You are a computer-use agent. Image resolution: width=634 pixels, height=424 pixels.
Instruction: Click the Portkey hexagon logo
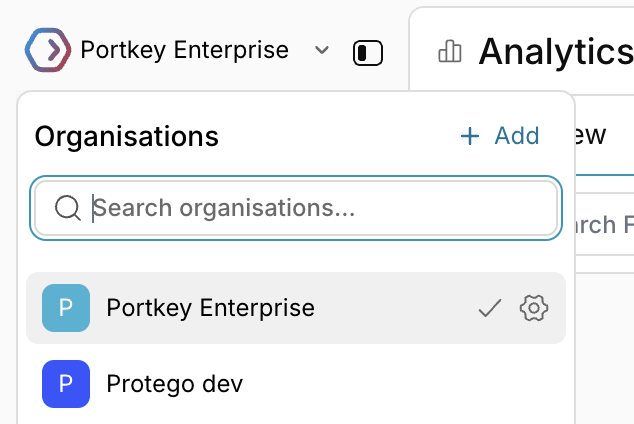[48, 50]
